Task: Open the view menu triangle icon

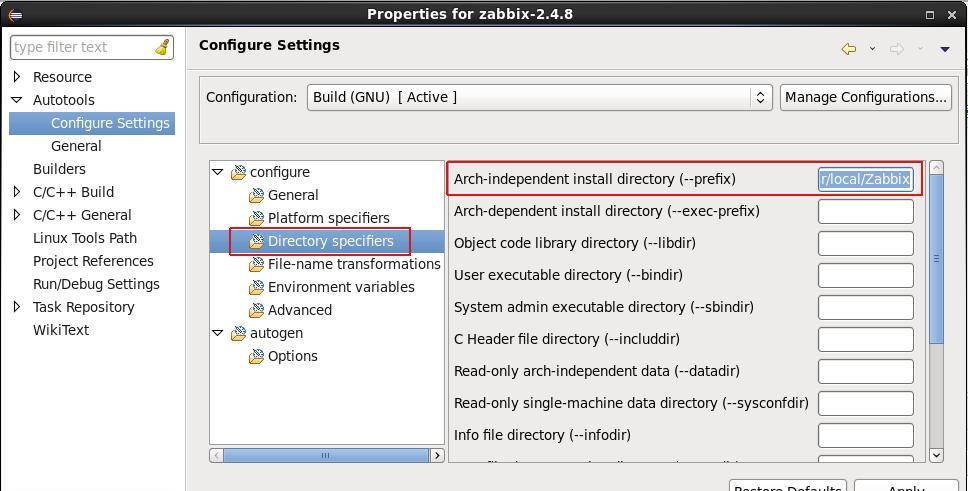Action: [x=944, y=49]
